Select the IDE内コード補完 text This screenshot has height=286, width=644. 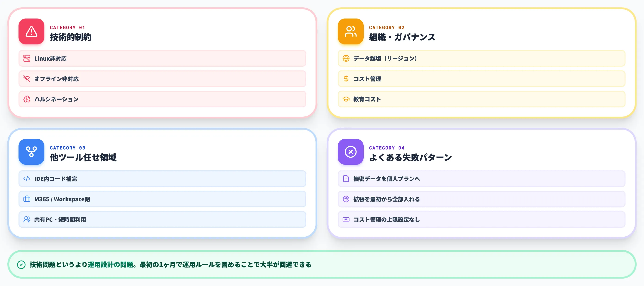coord(56,179)
